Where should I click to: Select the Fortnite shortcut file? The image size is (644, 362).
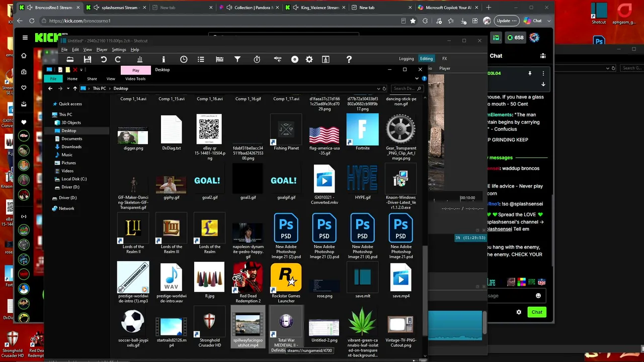point(363,133)
